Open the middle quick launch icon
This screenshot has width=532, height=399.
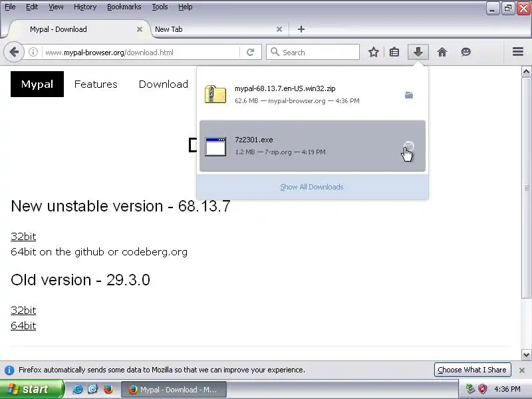coord(93,389)
